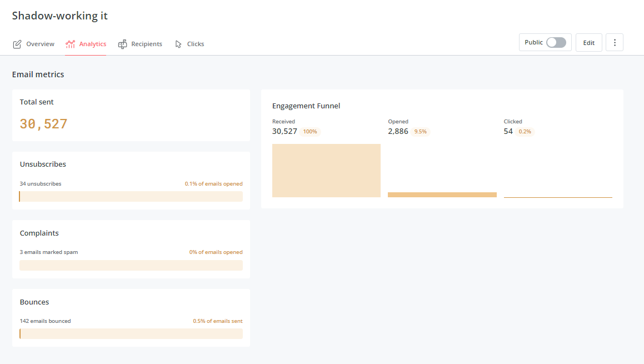Click the Bounces progress bar
The image size is (644, 364).
coord(131,333)
